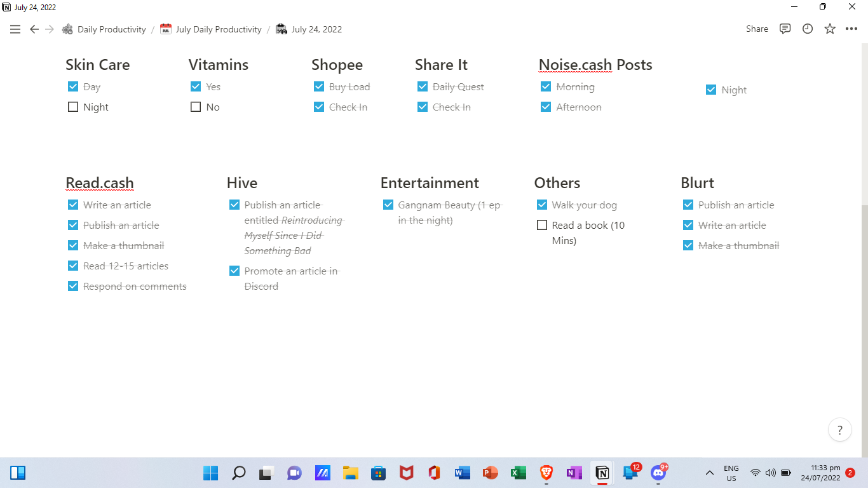The width and height of the screenshot is (868, 488).
Task: Open the Office app in taskbar
Action: (434, 473)
